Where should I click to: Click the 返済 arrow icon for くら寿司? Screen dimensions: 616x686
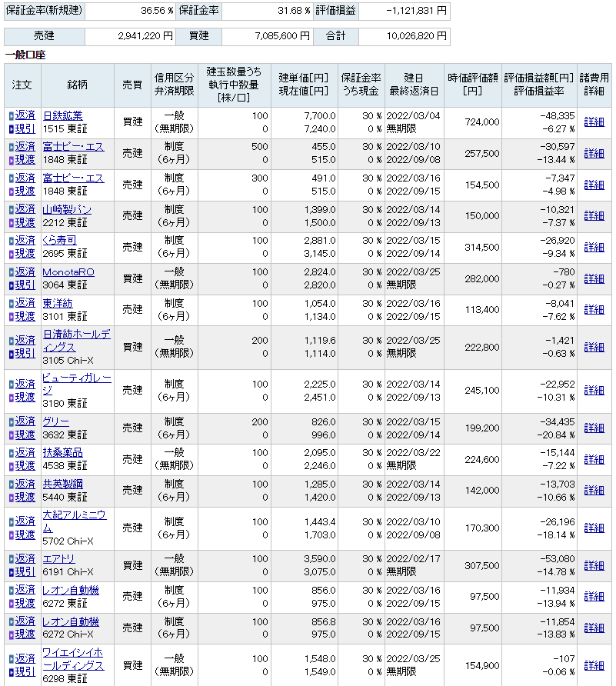pos(11,241)
